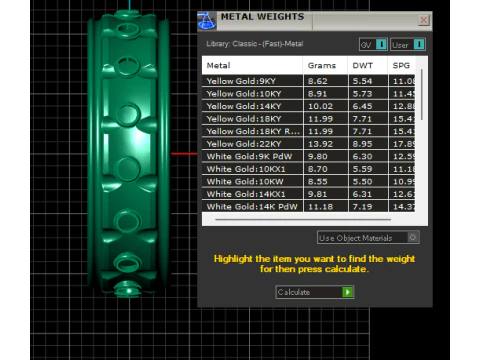Click the Calculate button
The height and width of the screenshot is (360, 480).
coord(315,292)
